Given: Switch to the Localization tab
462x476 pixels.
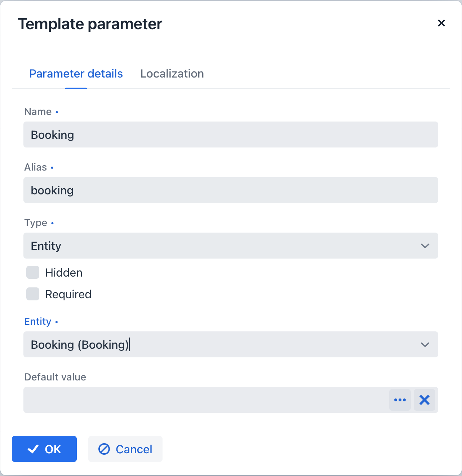Looking at the screenshot, I should 172,74.
